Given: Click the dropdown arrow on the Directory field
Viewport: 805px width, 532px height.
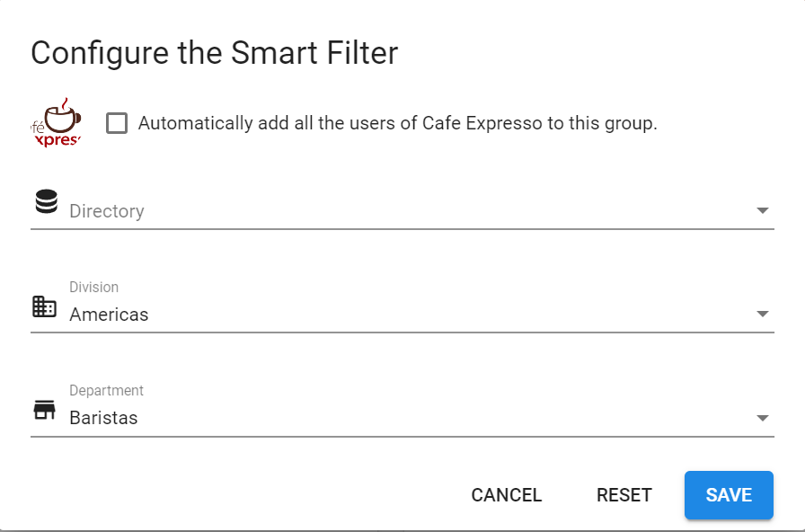Looking at the screenshot, I should tap(761, 210).
